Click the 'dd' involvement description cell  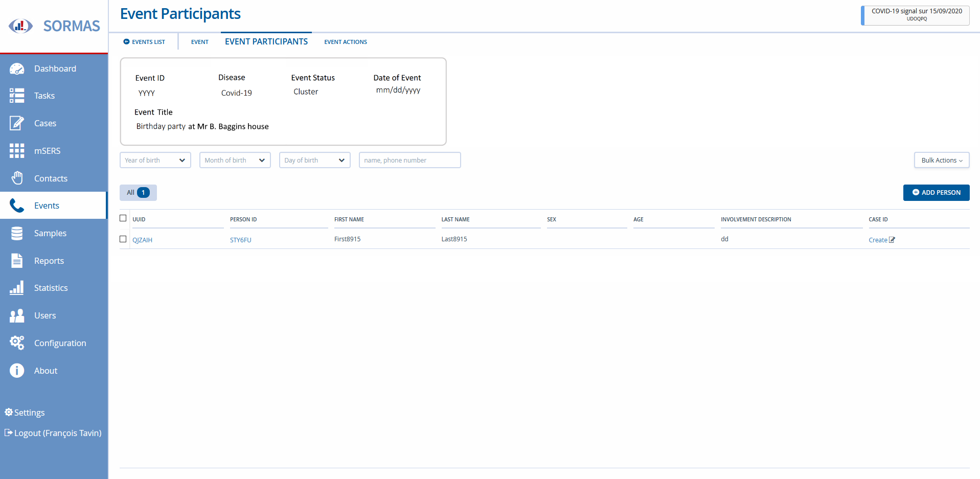tap(724, 239)
